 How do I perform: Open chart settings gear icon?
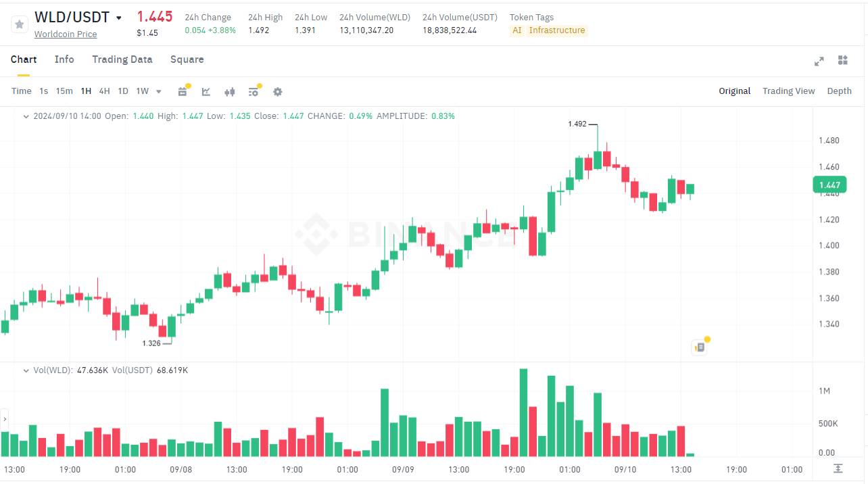pos(277,92)
